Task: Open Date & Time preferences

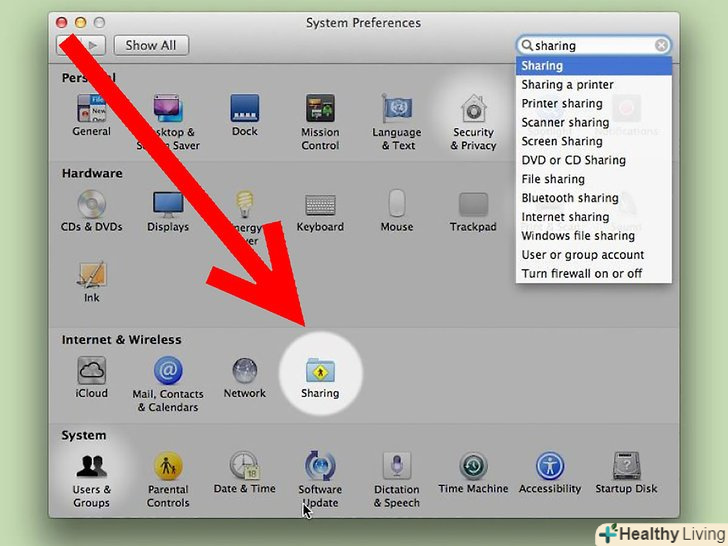Action: point(245,472)
